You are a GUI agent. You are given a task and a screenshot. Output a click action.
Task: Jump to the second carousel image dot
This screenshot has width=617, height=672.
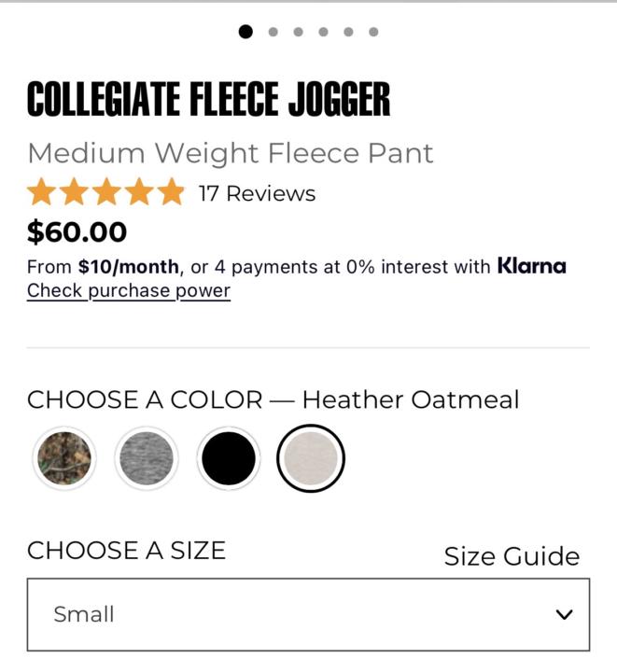[273, 32]
